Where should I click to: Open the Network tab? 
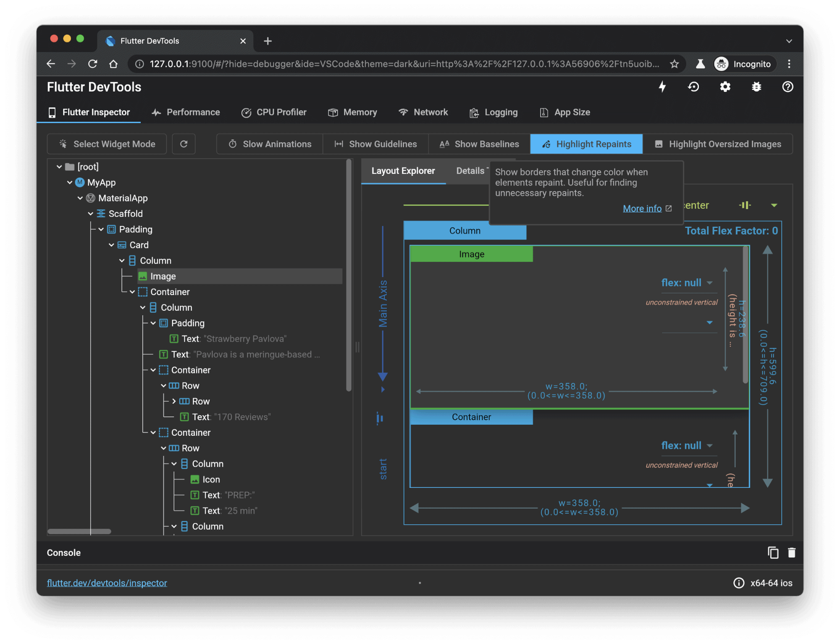[423, 112]
